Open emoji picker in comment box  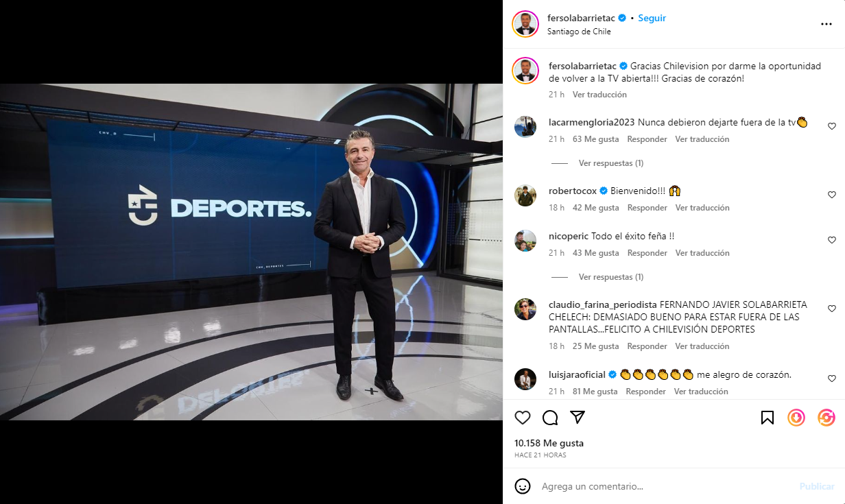coord(523,486)
